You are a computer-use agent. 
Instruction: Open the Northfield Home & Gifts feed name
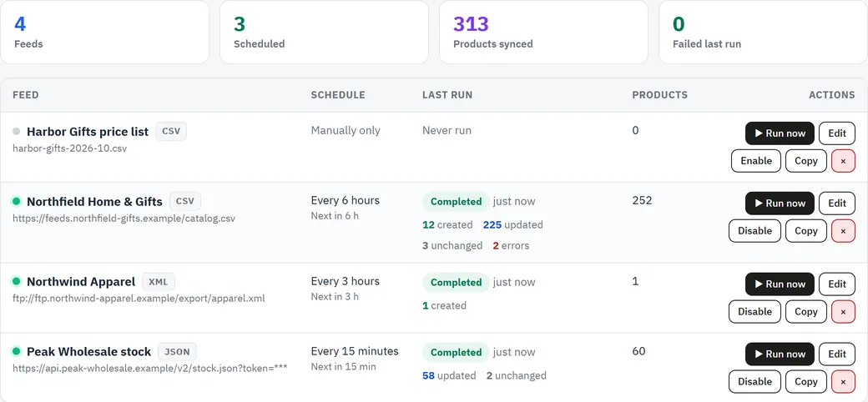pyautogui.click(x=94, y=201)
